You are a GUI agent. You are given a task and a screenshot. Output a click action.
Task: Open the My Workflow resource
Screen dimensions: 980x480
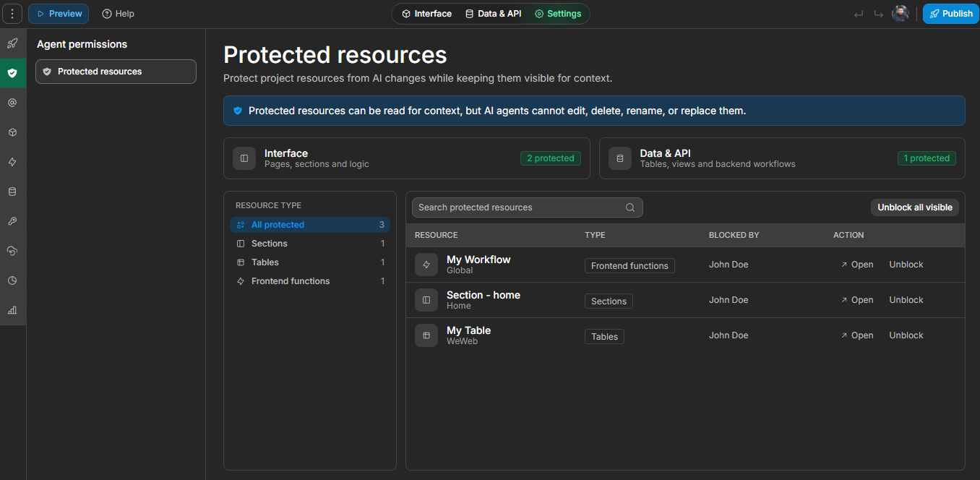pyautogui.click(x=857, y=265)
